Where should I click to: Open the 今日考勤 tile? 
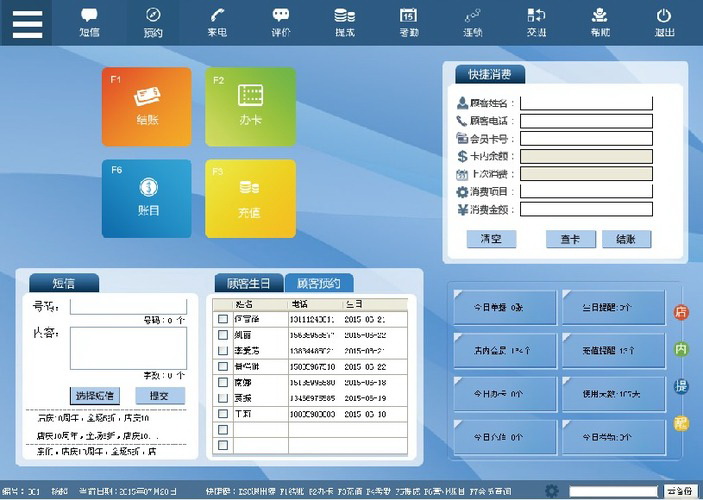[x=613, y=437]
